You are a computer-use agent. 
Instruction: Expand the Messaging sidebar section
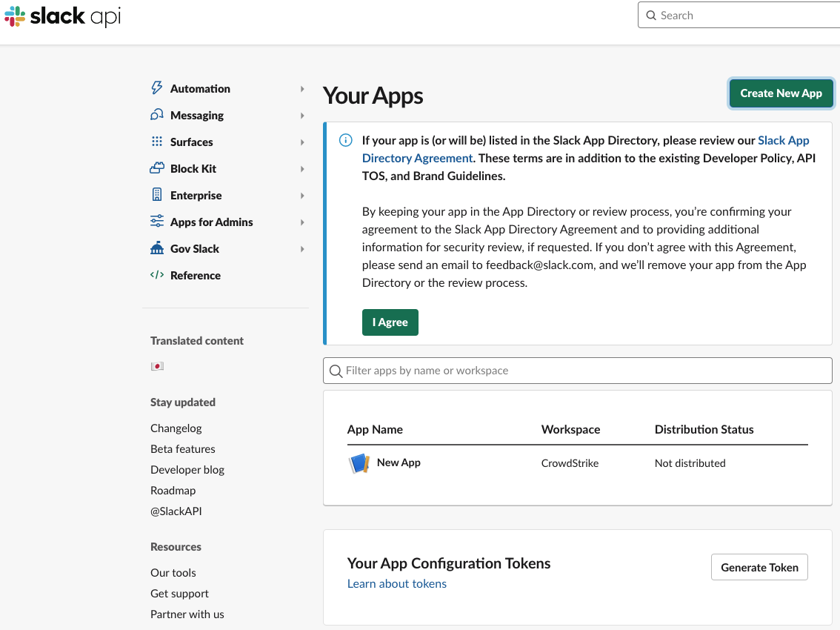(302, 115)
